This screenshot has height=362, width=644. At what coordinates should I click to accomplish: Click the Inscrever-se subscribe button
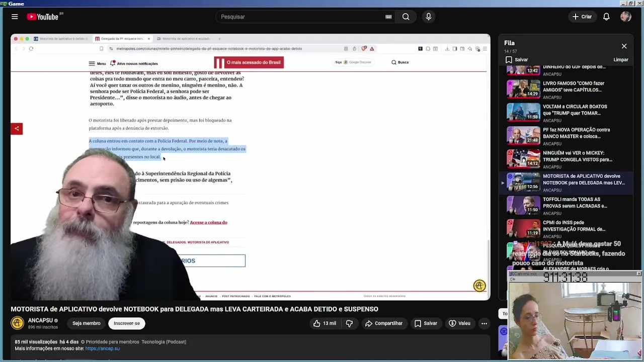[x=127, y=323]
